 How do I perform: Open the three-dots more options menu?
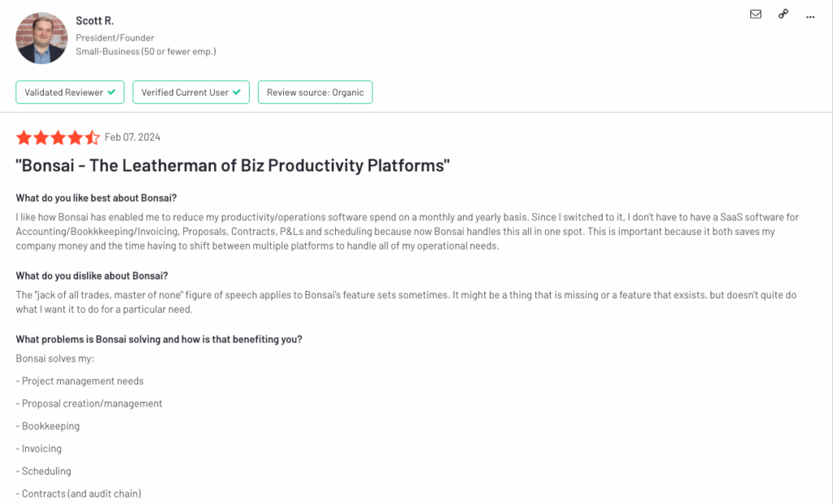[x=810, y=17]
